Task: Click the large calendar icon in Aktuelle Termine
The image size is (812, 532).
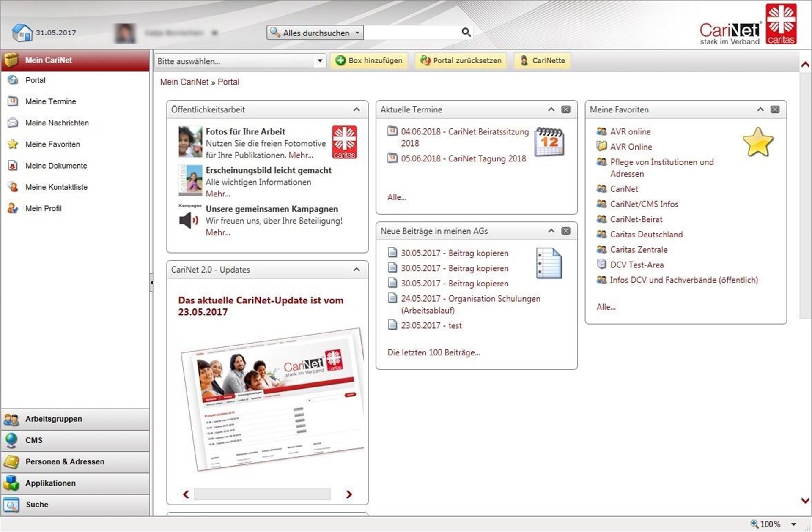Action: point(549,142)
